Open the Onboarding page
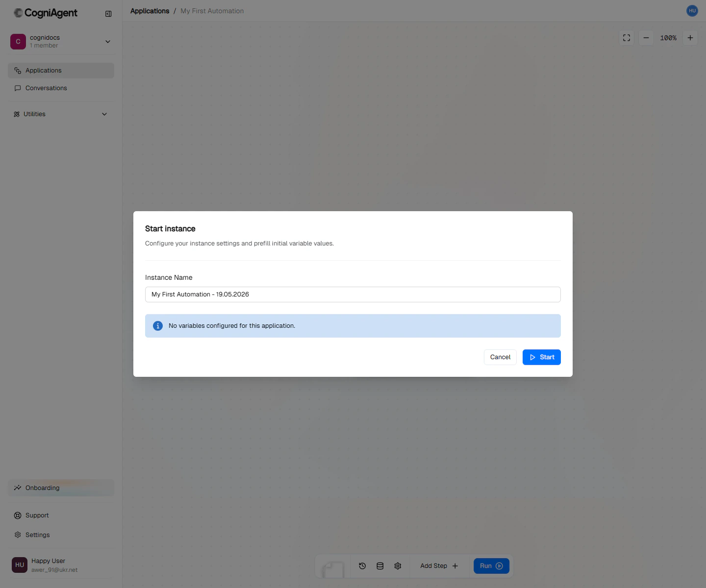Viewport: 706px width, 588px height. pyautogui.click(x=61, y=488)
